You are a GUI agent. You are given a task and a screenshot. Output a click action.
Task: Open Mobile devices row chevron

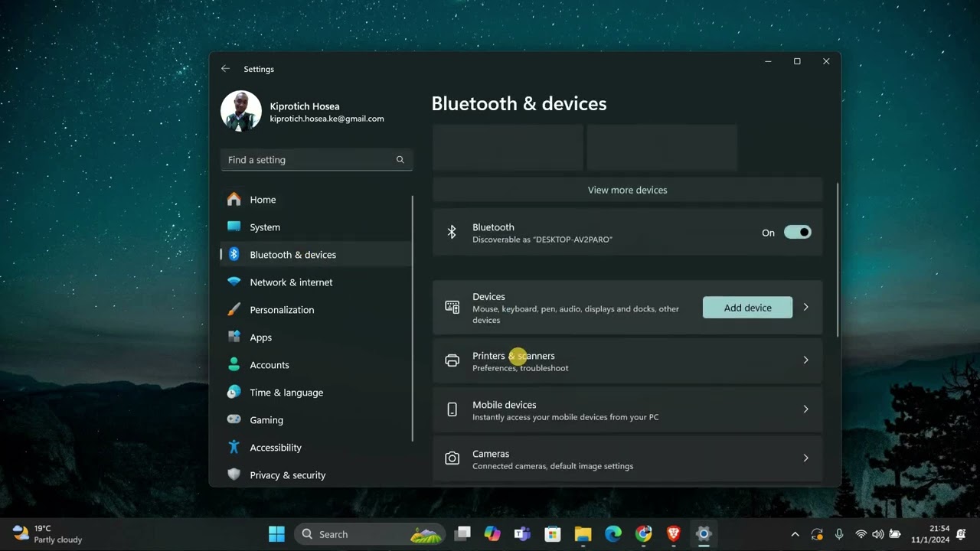click(805, 409)
